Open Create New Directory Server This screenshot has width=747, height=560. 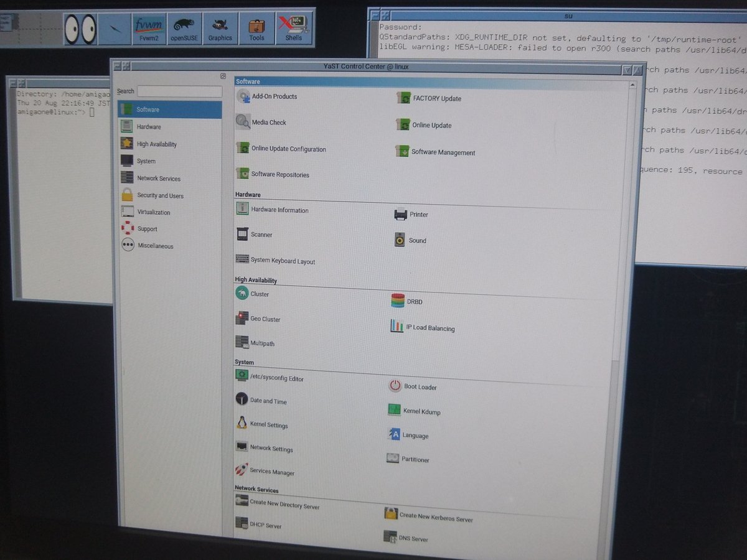[x=277, y=504]
